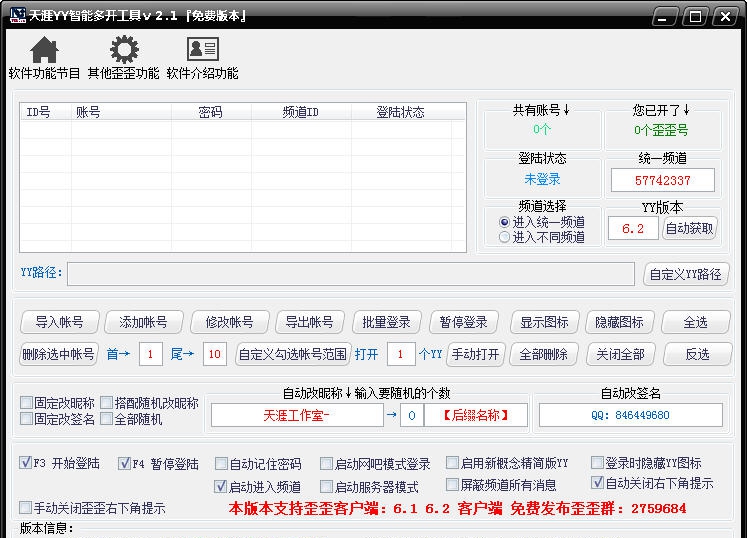Enable 启动网吧模式登录 option
The height and width of the screenshot is (538, 747).
326,464
